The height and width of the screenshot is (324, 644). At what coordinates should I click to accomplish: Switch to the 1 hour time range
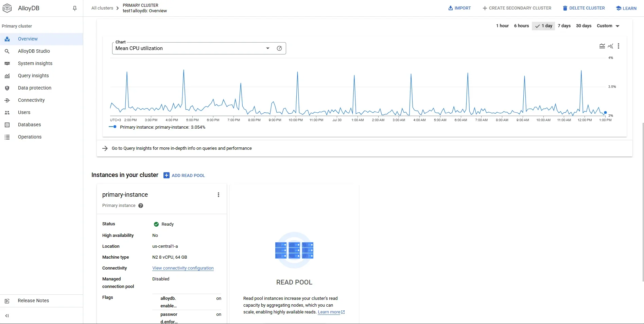point(502,26)
